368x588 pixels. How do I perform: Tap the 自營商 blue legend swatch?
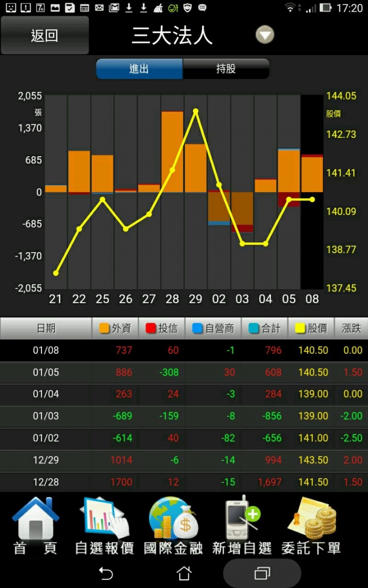point(197,329)
